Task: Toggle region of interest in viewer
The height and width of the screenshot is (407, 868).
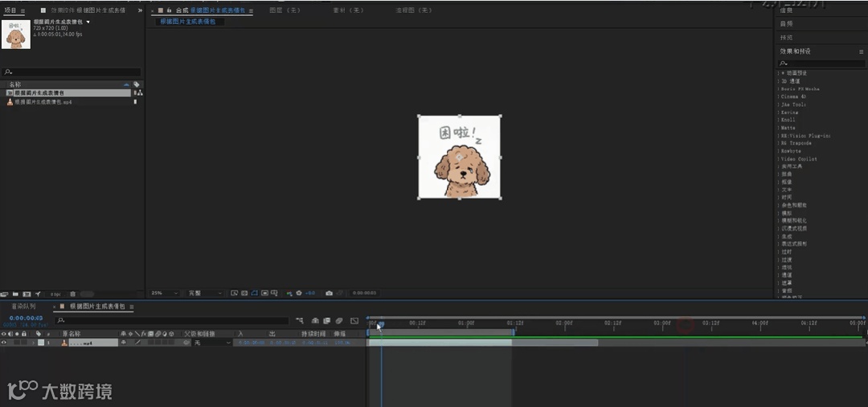Action: 265,293
